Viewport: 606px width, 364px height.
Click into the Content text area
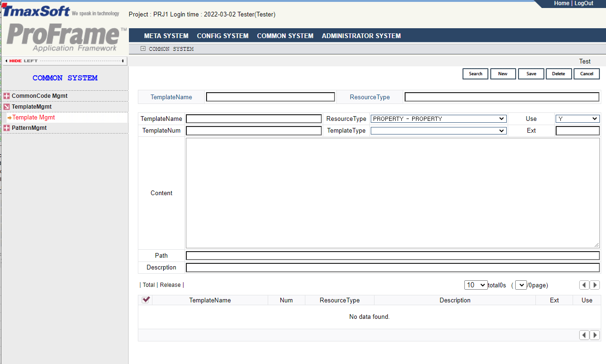[x=392, y=193]
